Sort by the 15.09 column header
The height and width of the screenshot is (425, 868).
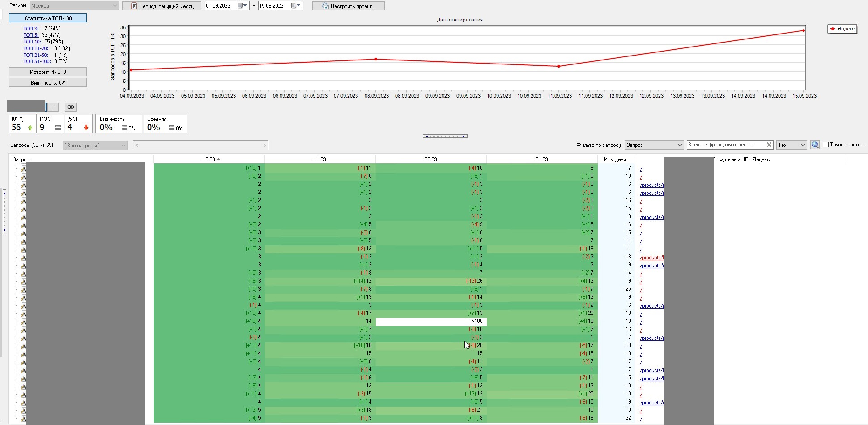[209, 159]
